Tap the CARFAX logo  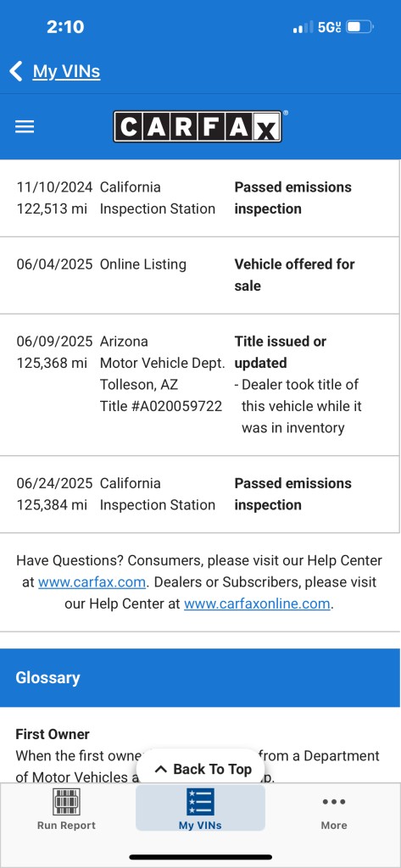tap(198, 126)
